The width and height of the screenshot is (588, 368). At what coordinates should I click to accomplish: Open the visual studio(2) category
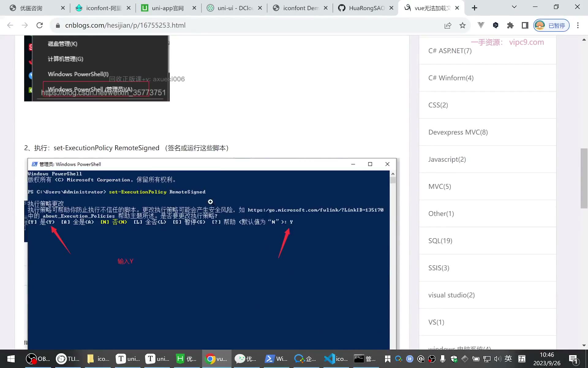click(451, 295)
